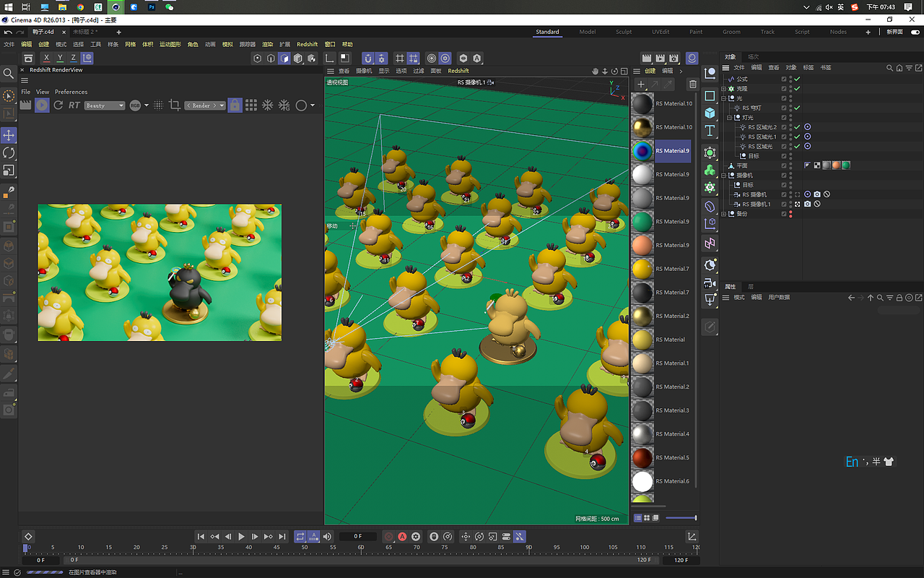The width and height of the screenshot is (924, 578).
Task: Toggle the Z axis lock
Action: pos(74,58)
